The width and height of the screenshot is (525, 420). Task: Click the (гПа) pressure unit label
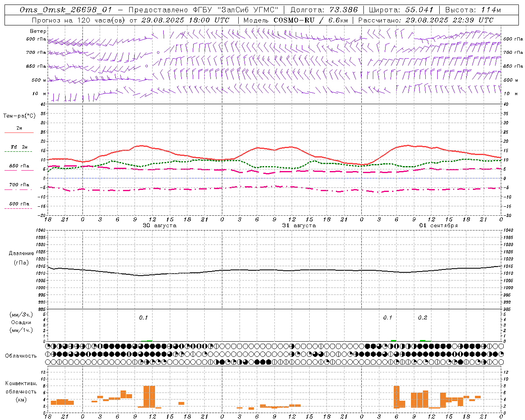21,263
